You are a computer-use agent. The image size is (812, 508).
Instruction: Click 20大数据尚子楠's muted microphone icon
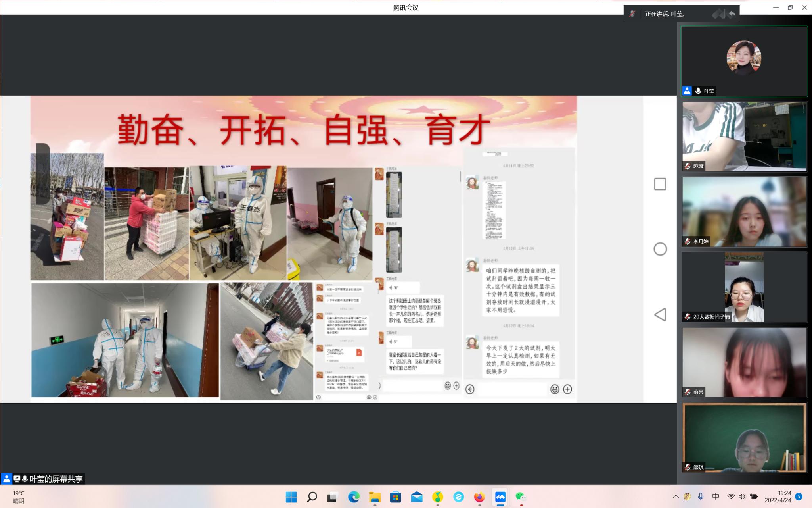[x=688, y=317]
